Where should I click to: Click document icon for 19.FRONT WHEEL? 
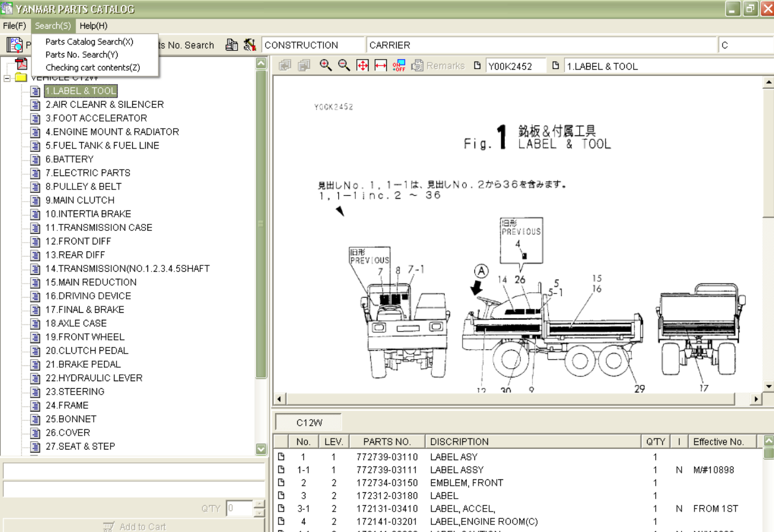pyautogui.click(x=36, y=337)
